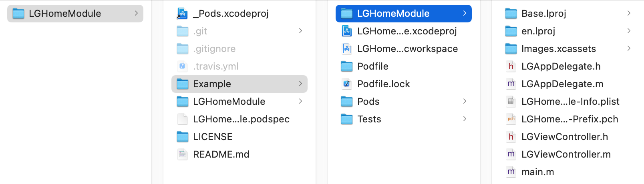The height and width of the screenshot is (184, 644).
Task: Expand Images.xcassets with its chevron
Action: 629,49
